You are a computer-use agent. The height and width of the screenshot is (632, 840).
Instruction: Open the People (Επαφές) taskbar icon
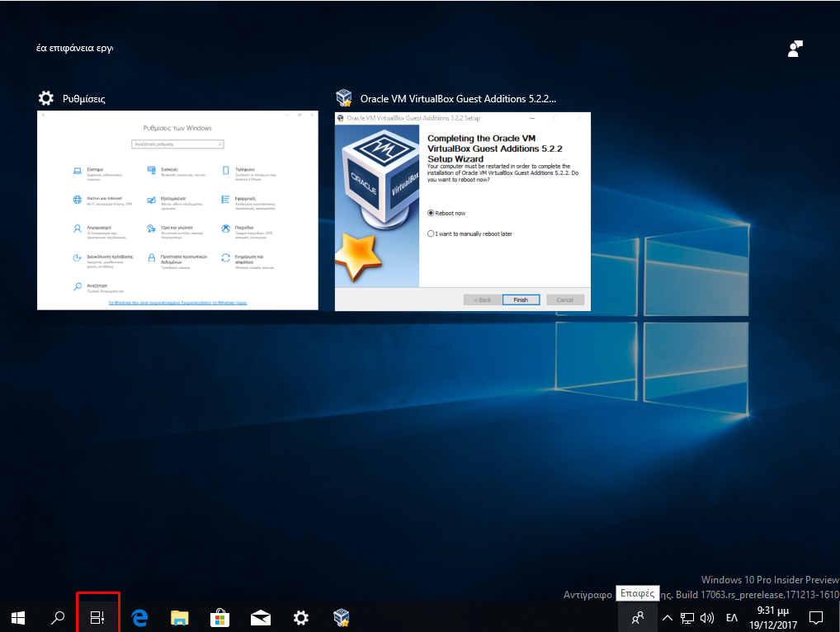[638, 618]
